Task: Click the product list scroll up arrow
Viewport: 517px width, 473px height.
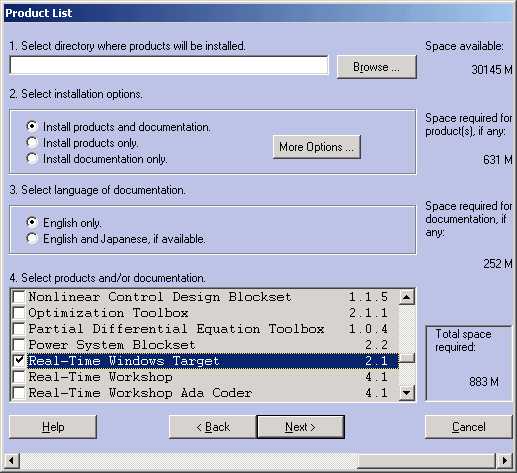Action: 407,297
